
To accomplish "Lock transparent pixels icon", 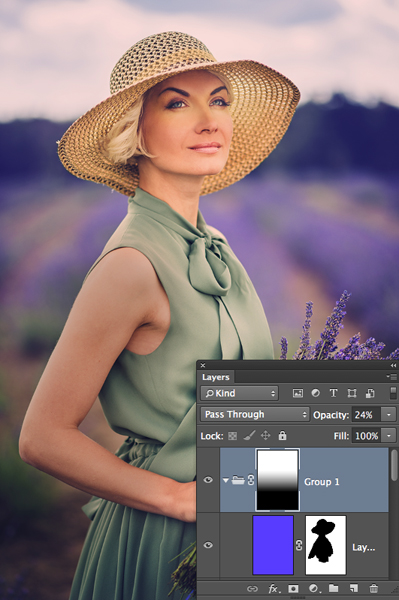I will [232, 436].
